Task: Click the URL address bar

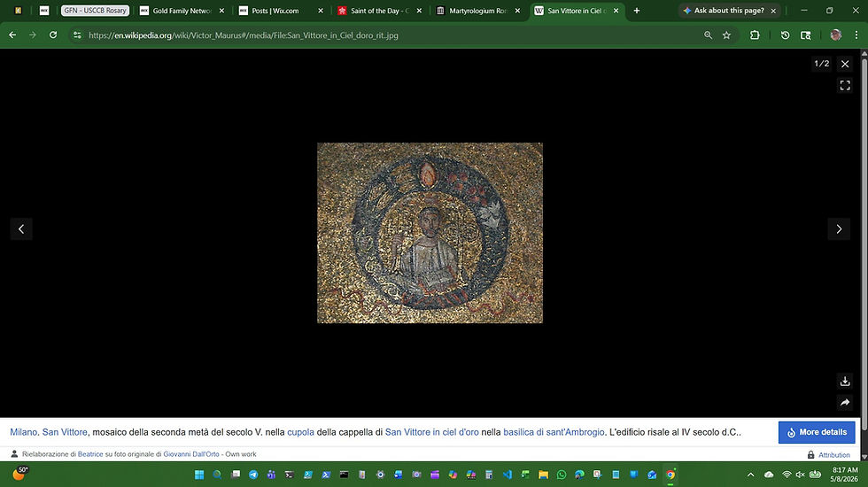Action: pos(388,35)
